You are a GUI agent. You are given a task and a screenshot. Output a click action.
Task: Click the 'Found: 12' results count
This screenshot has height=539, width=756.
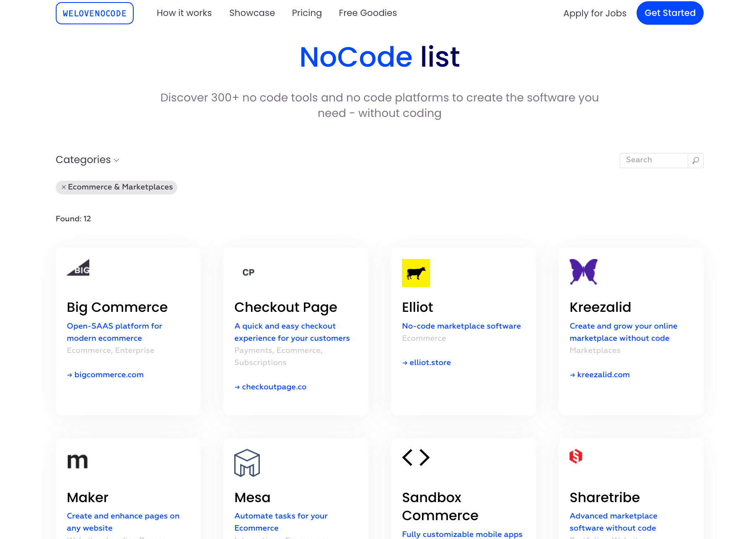click(73, 219)
